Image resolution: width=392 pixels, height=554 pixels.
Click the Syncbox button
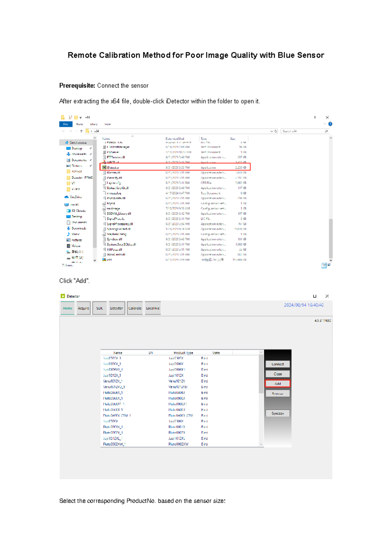click(x=278, y=414)
